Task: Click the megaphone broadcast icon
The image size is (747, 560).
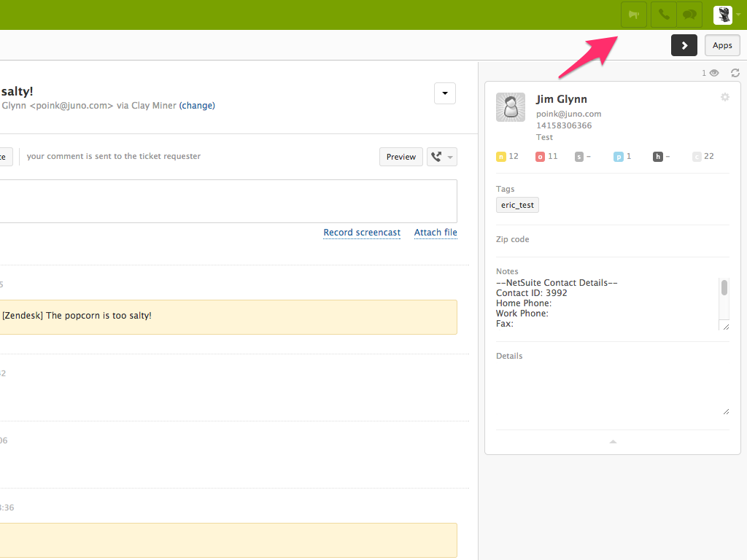Action: click(633, 15)
